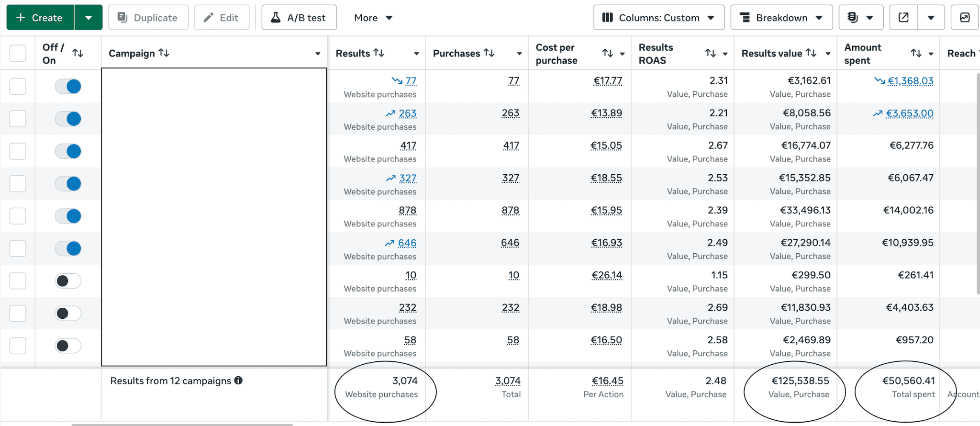Open the More menu
Viewport: 980px width, 426px height.
[373, 18]
